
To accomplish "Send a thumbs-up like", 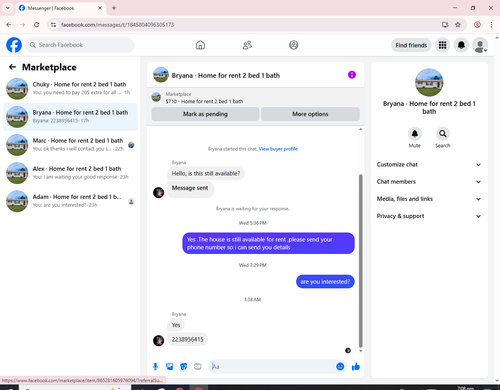I will (x=356, y=367).
